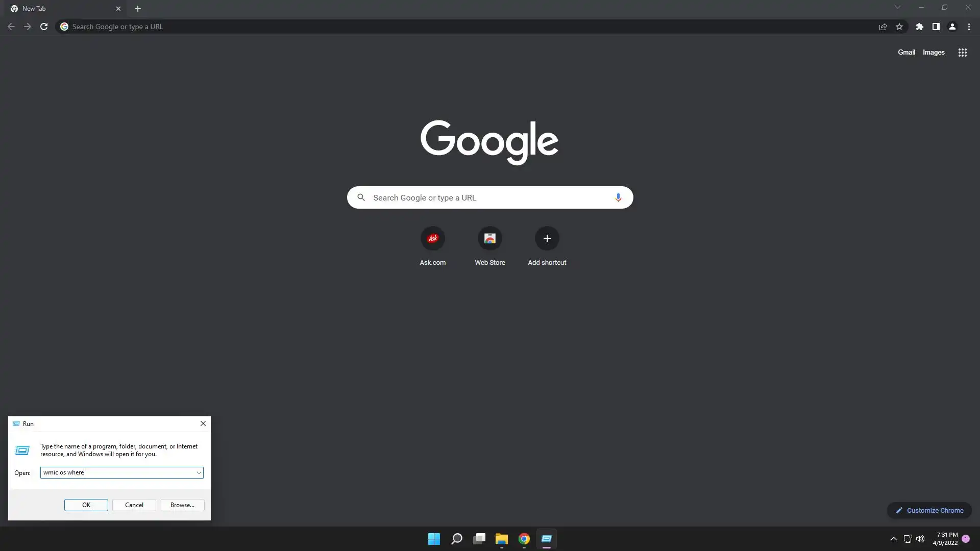Viewport: 980px width, 551px height.
Task: Open Chrome's three-dot menu
Action: (x=969, y=27)
